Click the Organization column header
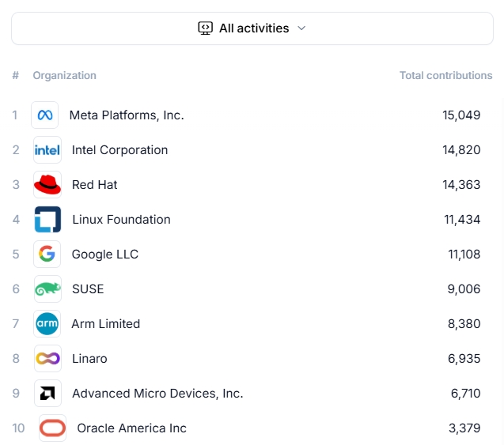 point(64,76)
